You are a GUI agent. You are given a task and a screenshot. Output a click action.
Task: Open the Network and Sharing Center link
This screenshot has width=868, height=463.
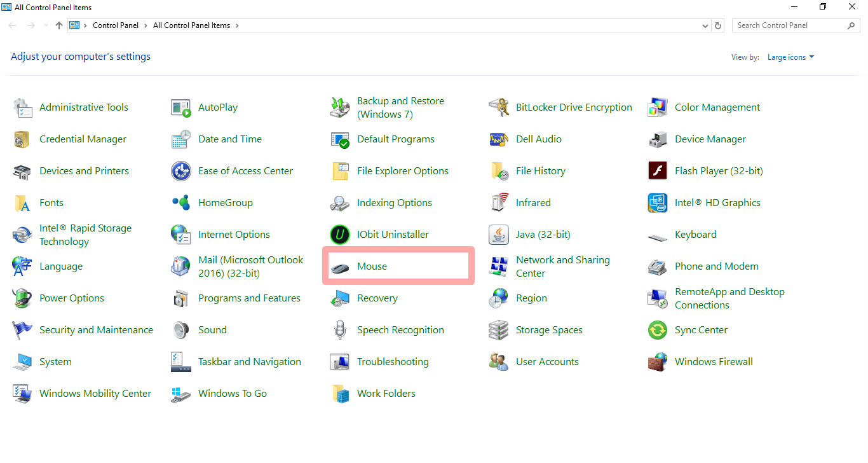(563, 266)
